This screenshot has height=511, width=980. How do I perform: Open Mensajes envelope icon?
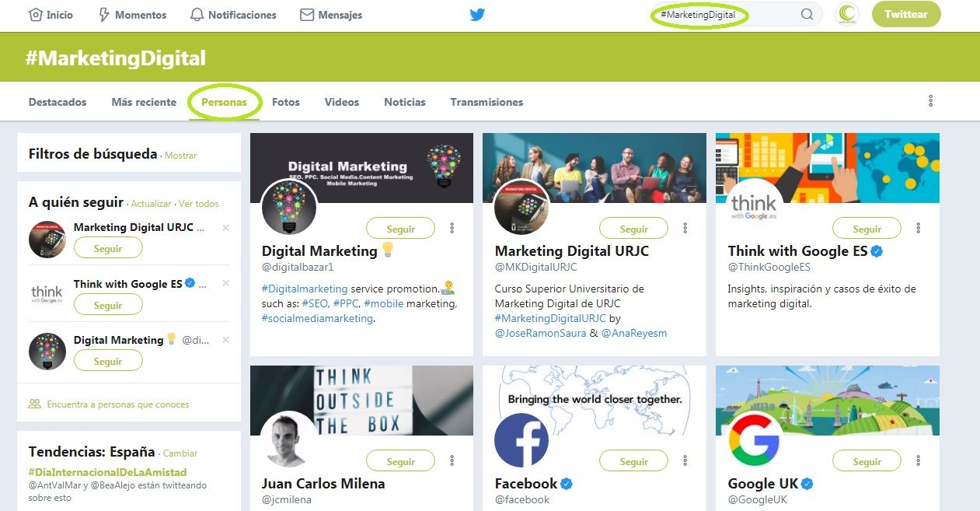coord(307,15)
